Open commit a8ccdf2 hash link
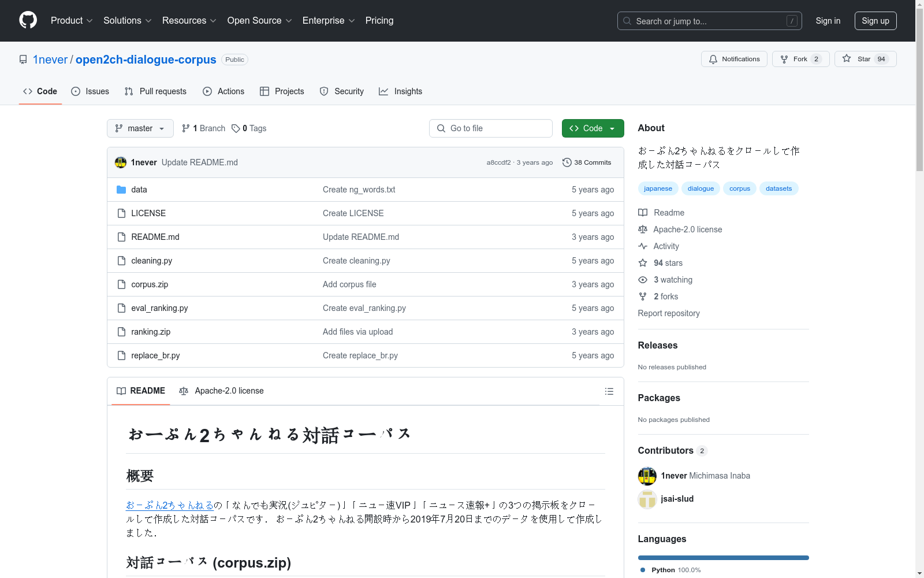The image size is (924, 578). click(x=498, y=162)
